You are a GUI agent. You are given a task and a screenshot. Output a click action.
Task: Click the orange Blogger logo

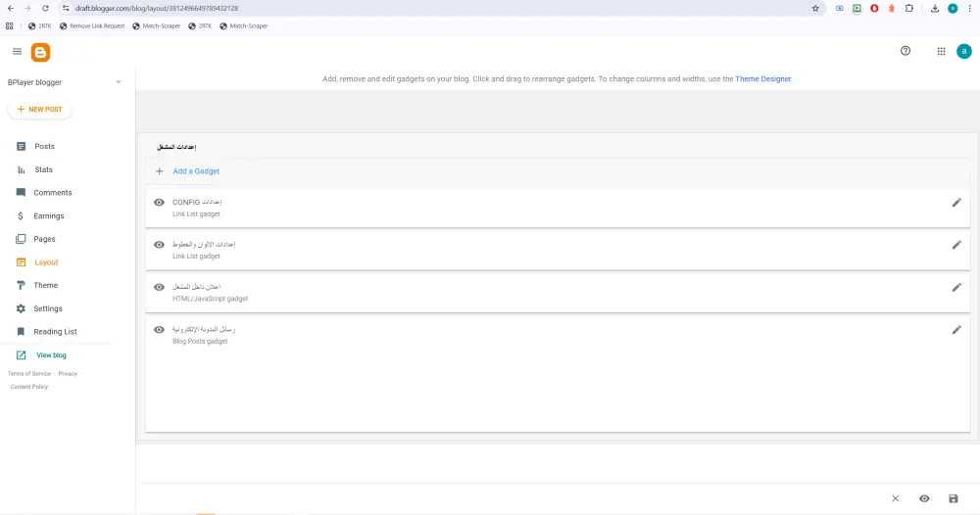click(40, 53)
